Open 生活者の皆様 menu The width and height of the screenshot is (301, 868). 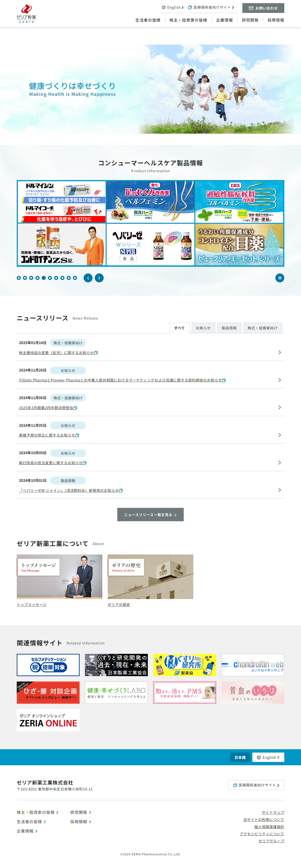click(148, 20)
